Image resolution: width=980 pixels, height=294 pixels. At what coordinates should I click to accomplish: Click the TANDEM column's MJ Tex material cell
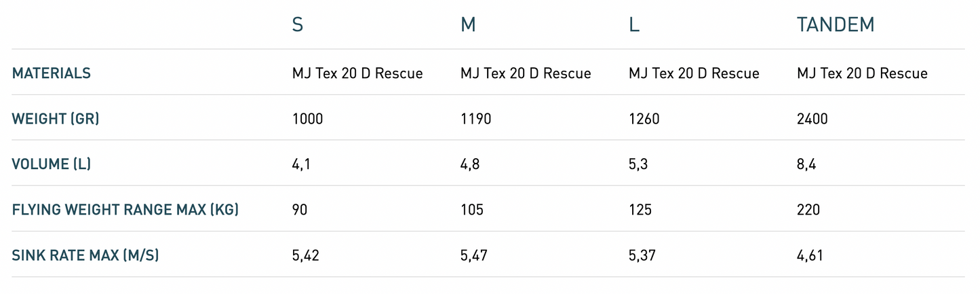(862, 73)
